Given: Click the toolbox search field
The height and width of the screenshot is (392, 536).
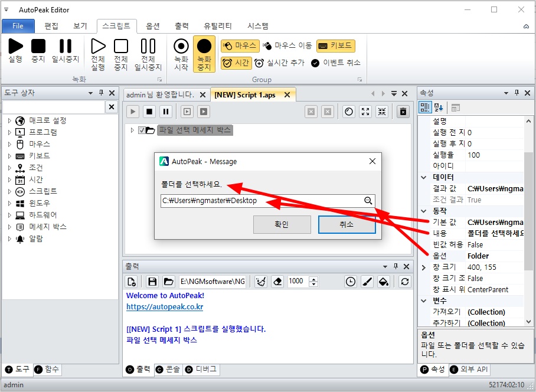Looking at the screenshot, I should [x=54, y=107].
